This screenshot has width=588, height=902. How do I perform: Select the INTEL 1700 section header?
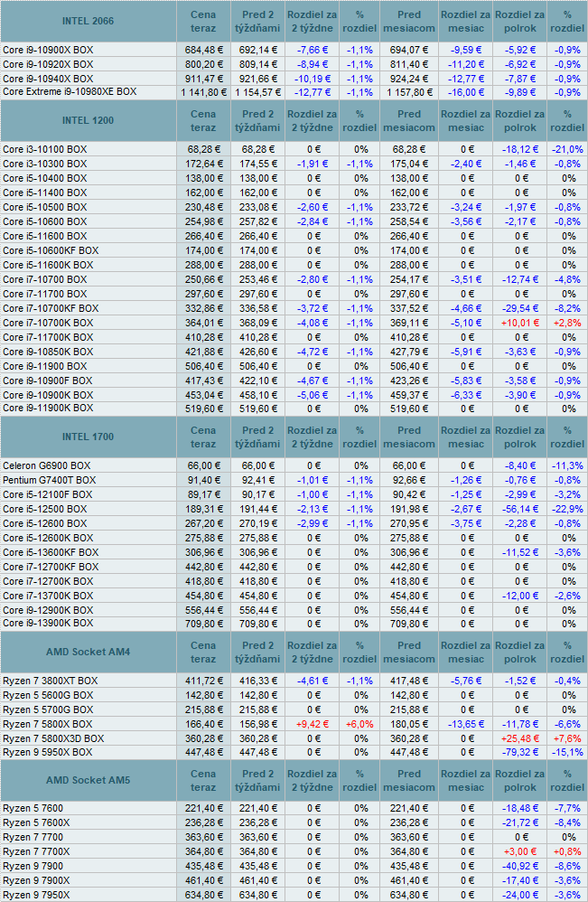pos(88,437)
